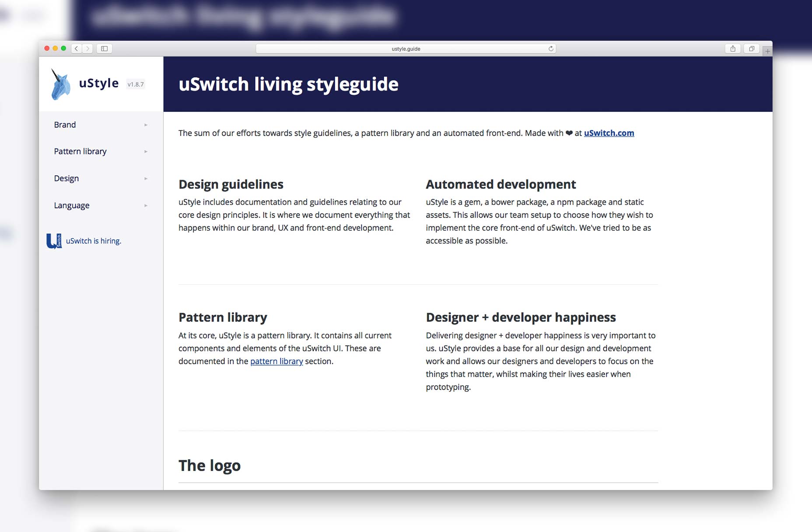Click the 'uSwitch is hiring' link
812x532 pixels.
pos(93,240)
